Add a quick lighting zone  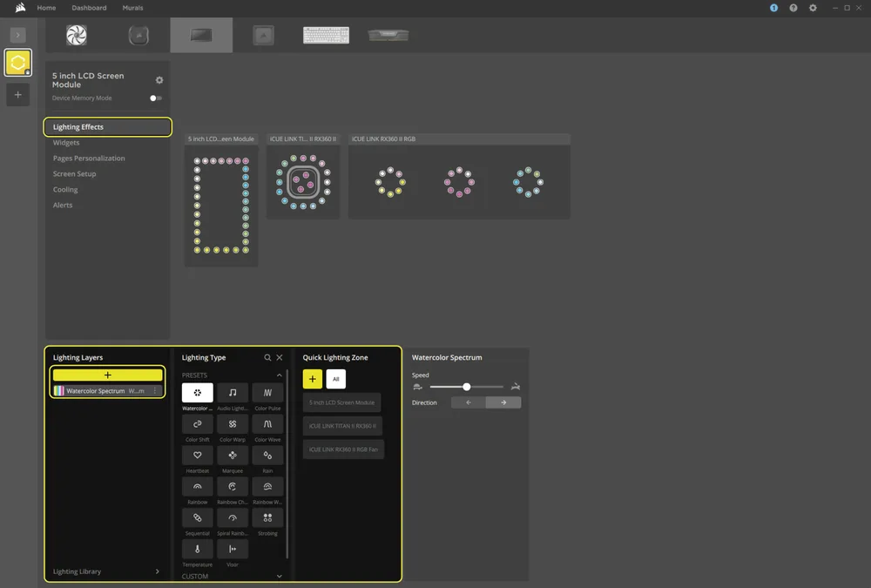[312, 379]
